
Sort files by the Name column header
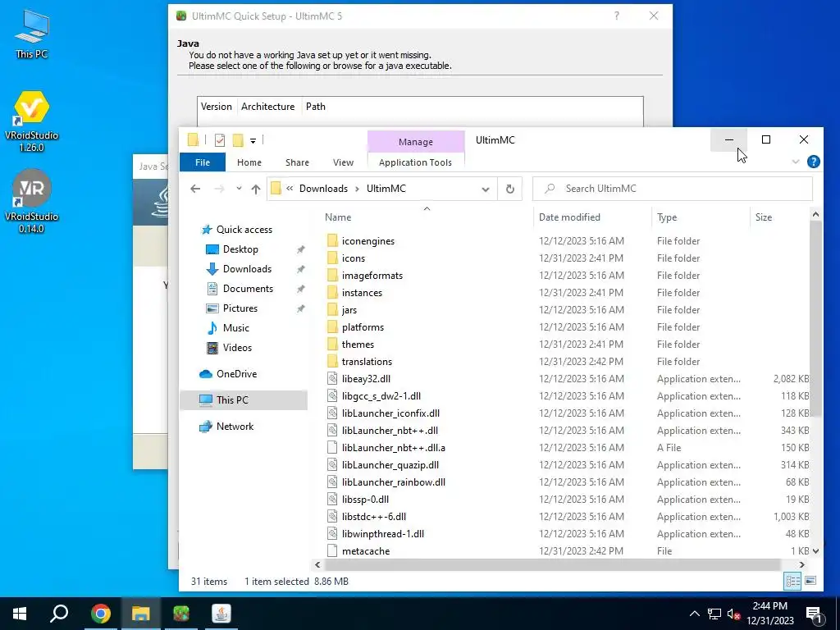[x=337, y=217]
